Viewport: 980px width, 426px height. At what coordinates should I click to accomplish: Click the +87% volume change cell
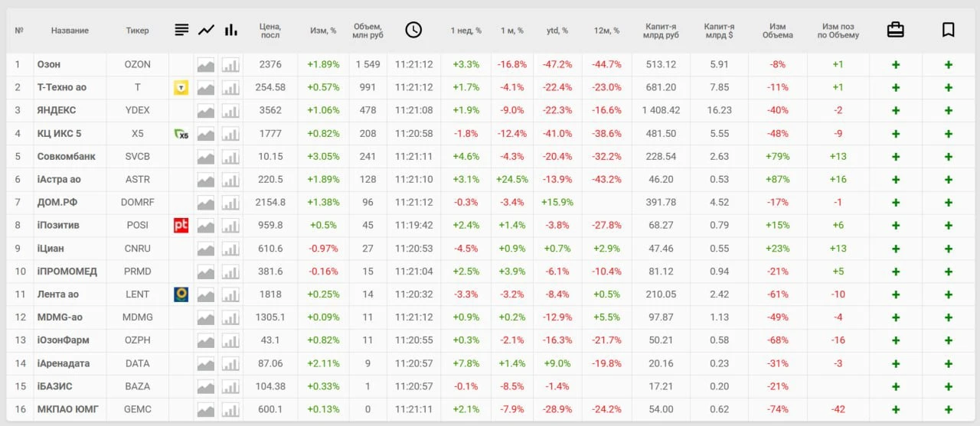coord(778,180)
